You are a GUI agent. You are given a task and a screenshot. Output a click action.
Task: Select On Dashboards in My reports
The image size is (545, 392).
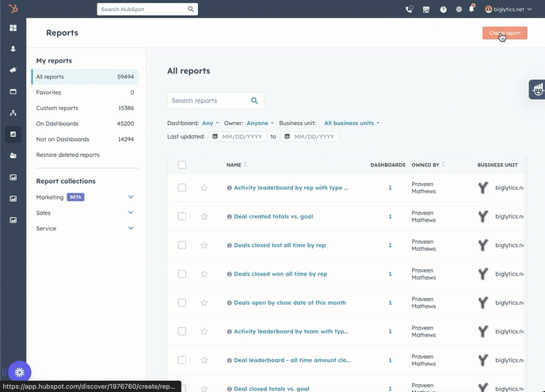point(85,124)
